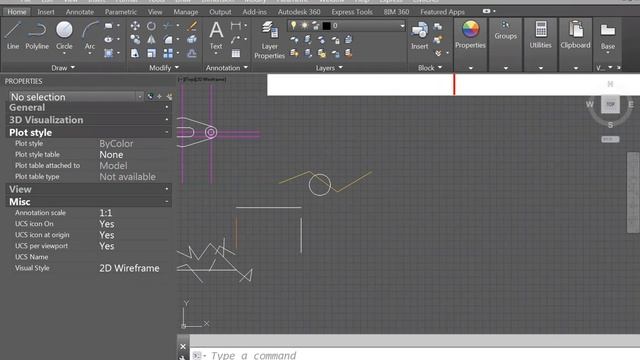Image resolution: width=640 pixels, height=360 pixels.
Task: Expand the Layers panel flyout
Action: tap(329, 68)
